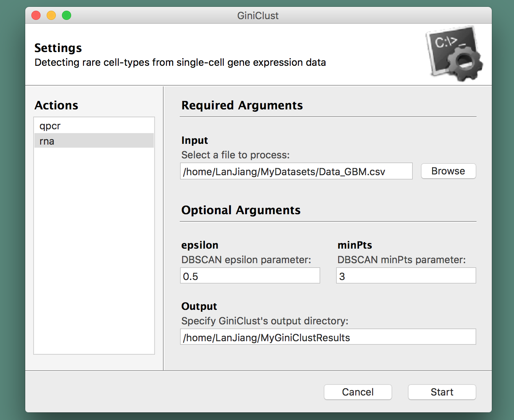Viewport: 514px width, 420px height.
Task: Start the GiniClust run
Action: 442,392
